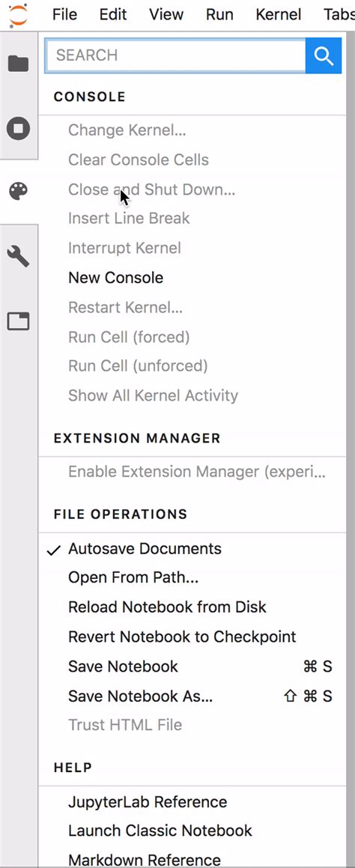The width and height of the screenshot is (355, 868).
Task: Select the Commands palette icon
Action: click(x=18, y=192)
